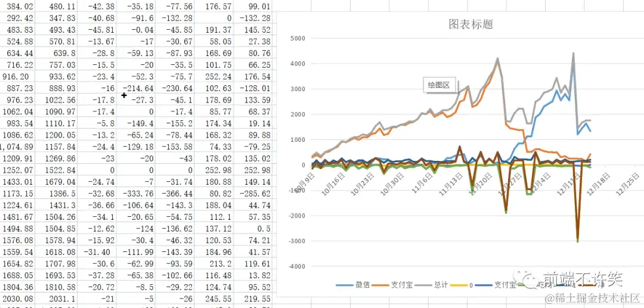Click the brown line's lowest dip near -3000

tap(577, 239)
